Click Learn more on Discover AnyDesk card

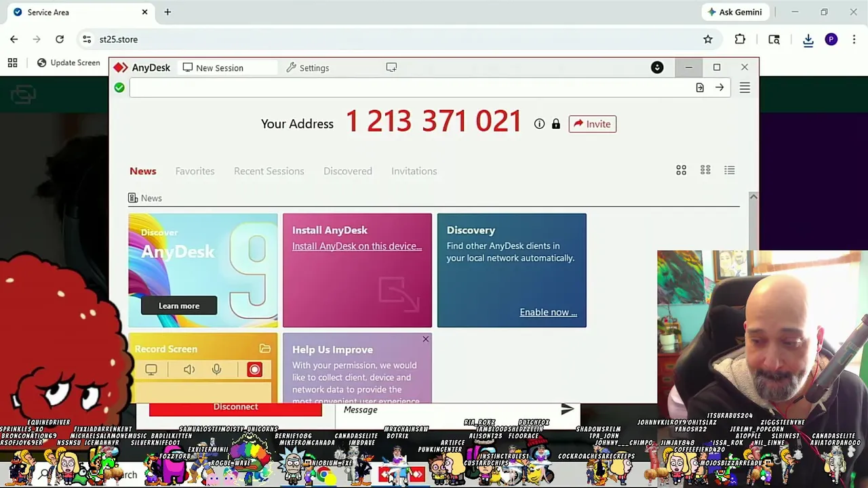pyautogui.click(x=179, y=306)
